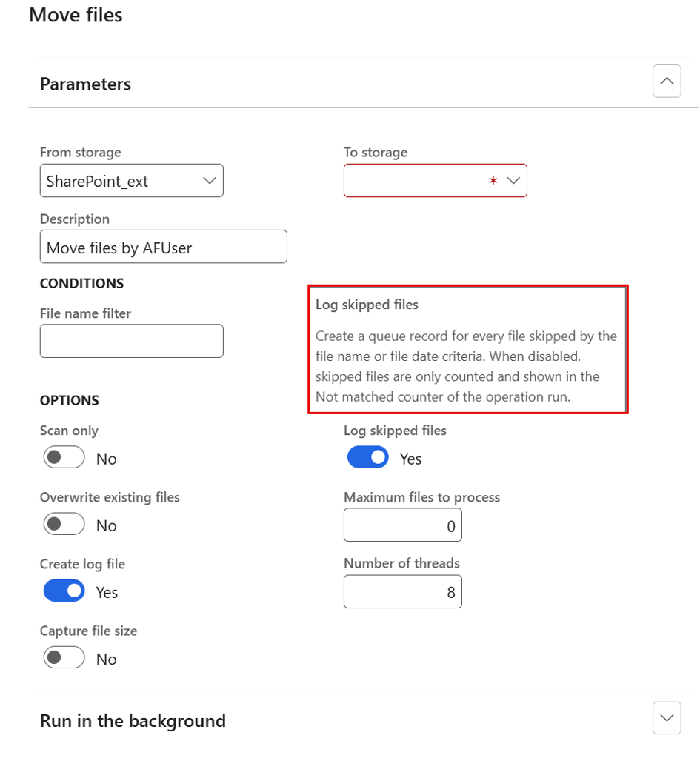The width and height of the screenshot is (700, 784).
Task: Click the Move files dialog title
Action: pyautogui.click(x=76, y=15)
